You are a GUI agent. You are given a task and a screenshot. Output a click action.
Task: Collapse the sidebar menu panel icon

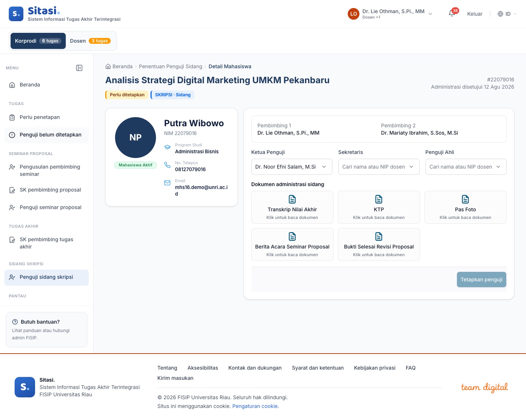click(x=79, y=68)
